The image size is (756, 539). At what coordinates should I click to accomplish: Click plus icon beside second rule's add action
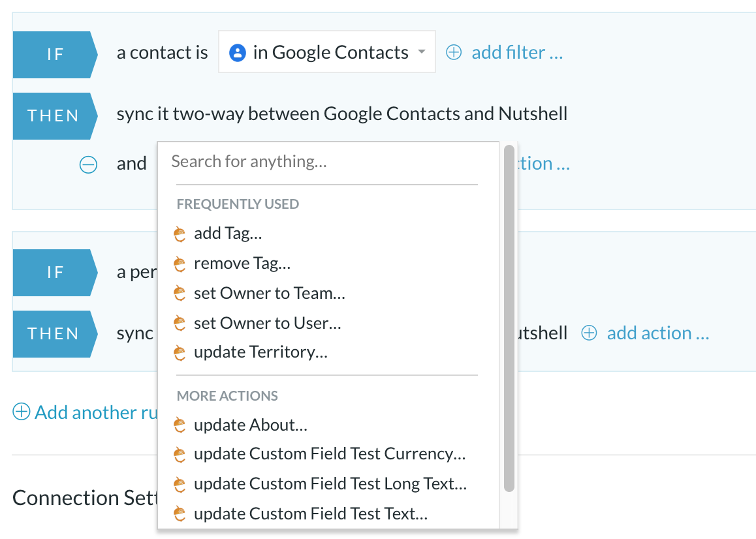589,333
